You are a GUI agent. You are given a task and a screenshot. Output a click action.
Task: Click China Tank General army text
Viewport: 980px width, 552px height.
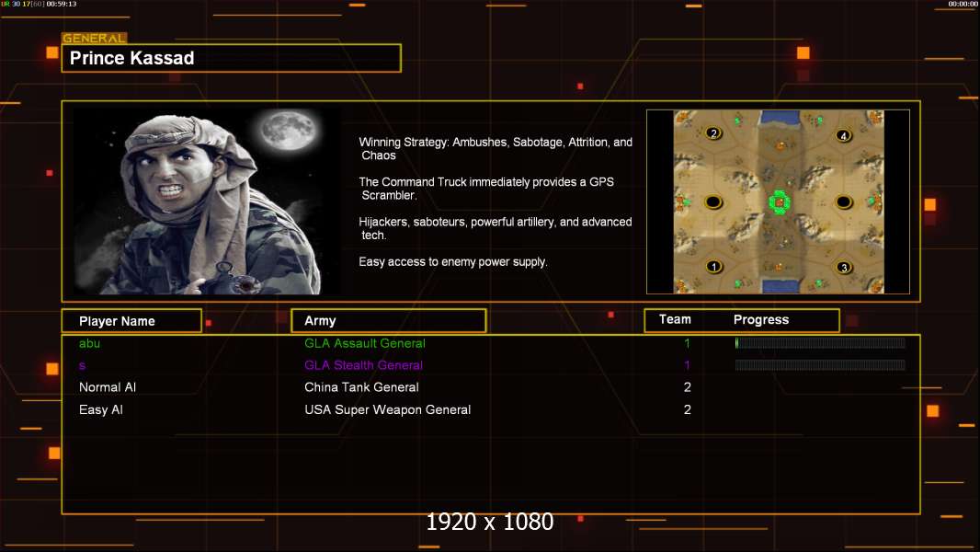[361, 387]
